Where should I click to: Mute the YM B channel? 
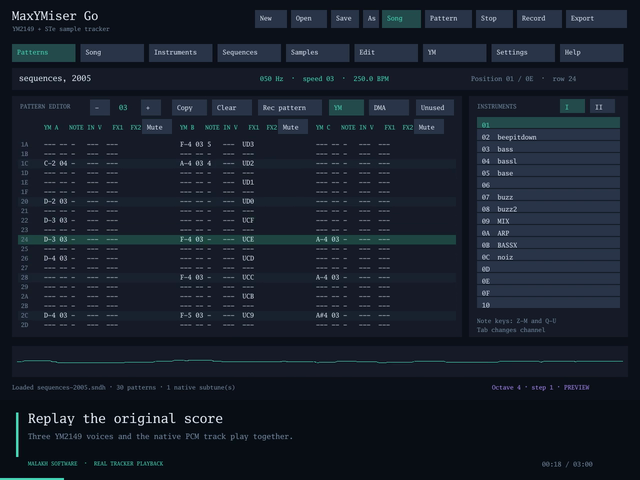point(293,127)
